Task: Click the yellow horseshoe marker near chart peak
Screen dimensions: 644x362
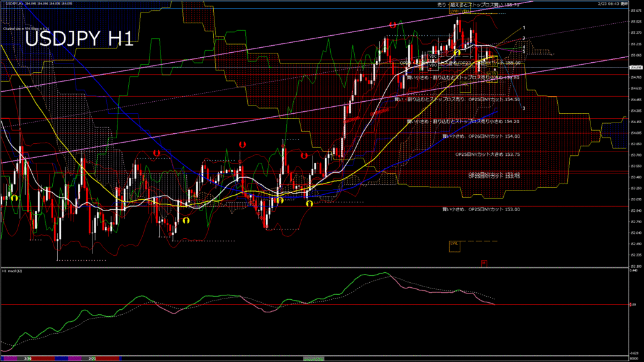Action: tap(457, 52)
